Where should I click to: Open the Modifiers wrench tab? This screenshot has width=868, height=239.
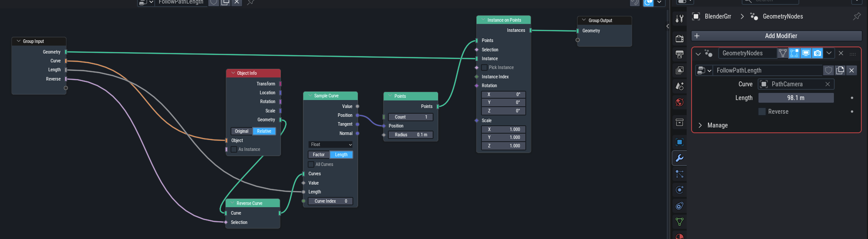[679, 158]
